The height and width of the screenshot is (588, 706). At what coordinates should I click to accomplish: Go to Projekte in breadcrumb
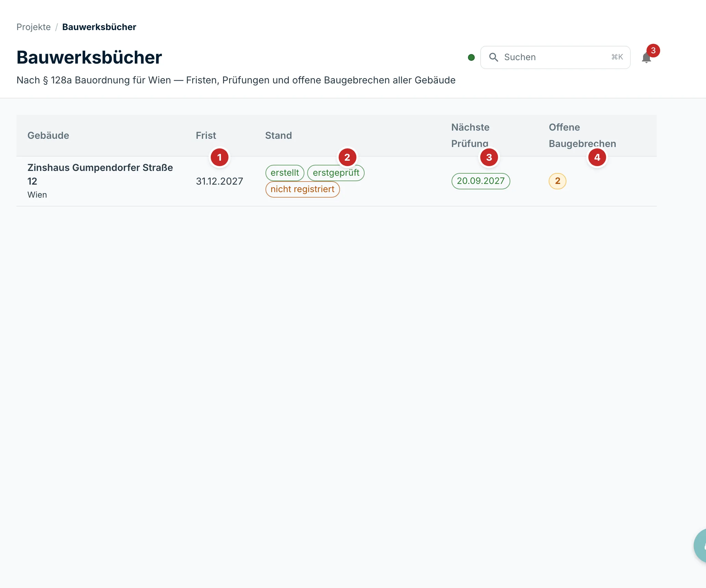coord(34,27)
